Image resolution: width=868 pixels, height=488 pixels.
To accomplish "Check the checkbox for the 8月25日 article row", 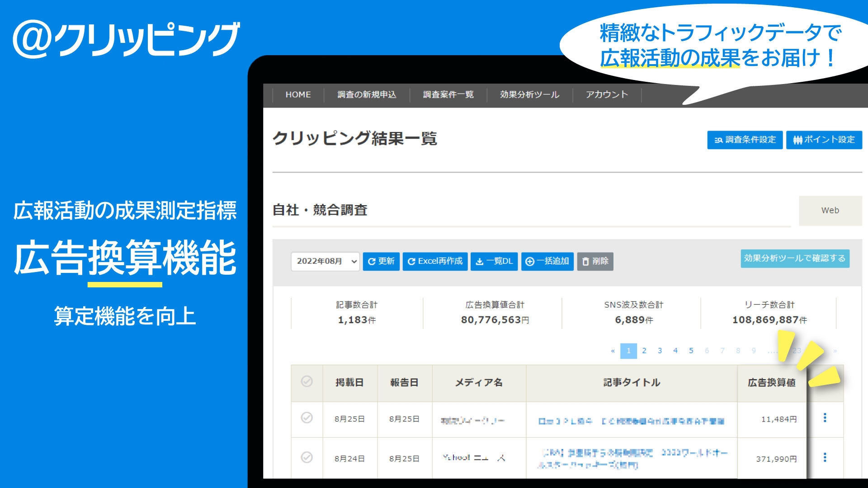I will click(307, 419).
